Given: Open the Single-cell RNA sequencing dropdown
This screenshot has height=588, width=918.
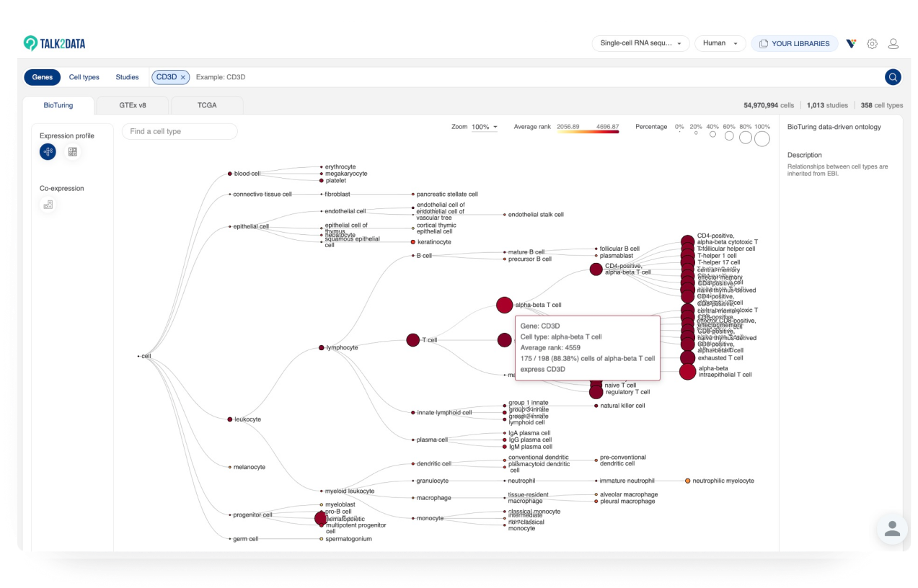Looking at the screenshot, I should [640, 43].
